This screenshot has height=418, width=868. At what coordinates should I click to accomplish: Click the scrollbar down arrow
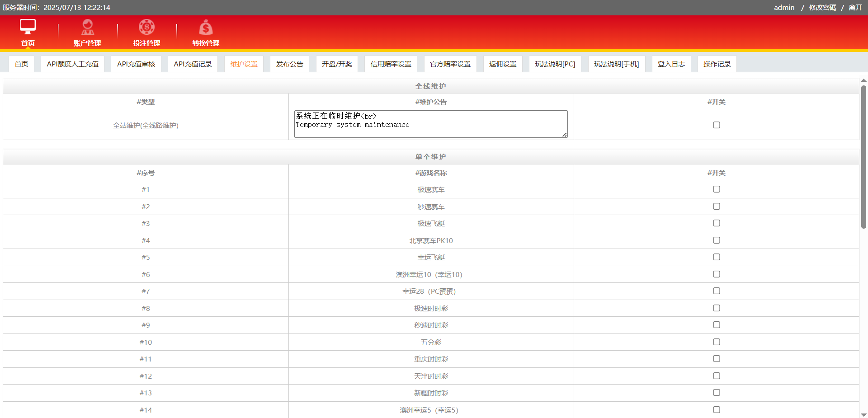pos(863,414)
